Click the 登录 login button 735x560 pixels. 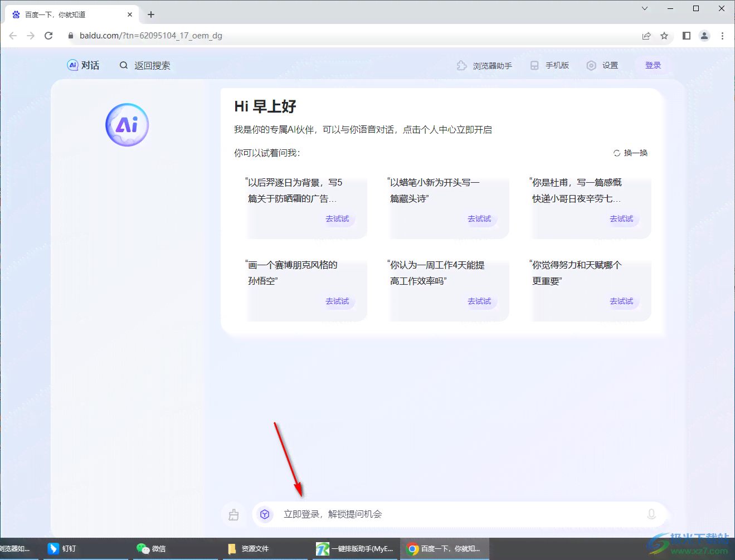[653, 65]
